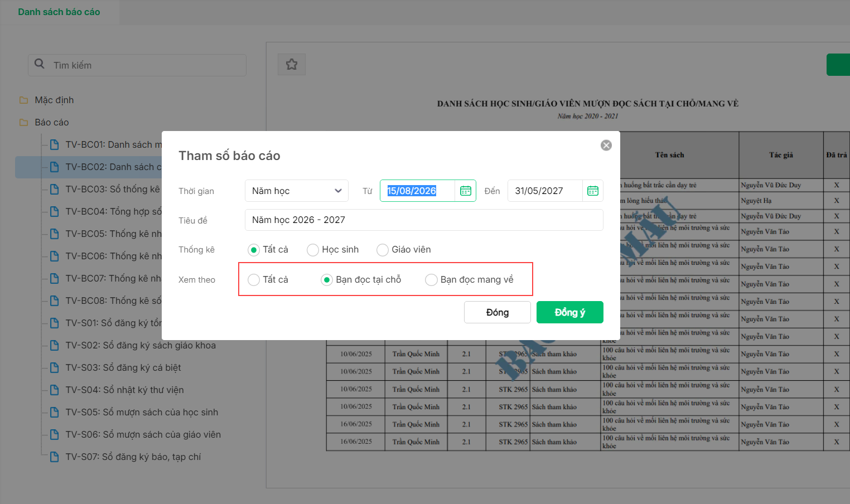
Task: Open TV-S07 Sổ đăng ký báo, tạp chí
Action: pyautogui.click(x=133, y=457)
